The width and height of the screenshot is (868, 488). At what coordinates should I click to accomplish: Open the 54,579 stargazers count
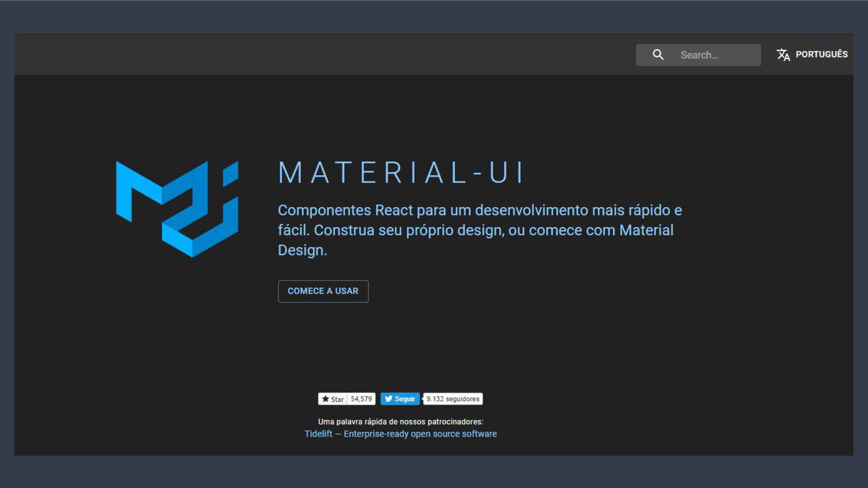click(x=362, y=399)
